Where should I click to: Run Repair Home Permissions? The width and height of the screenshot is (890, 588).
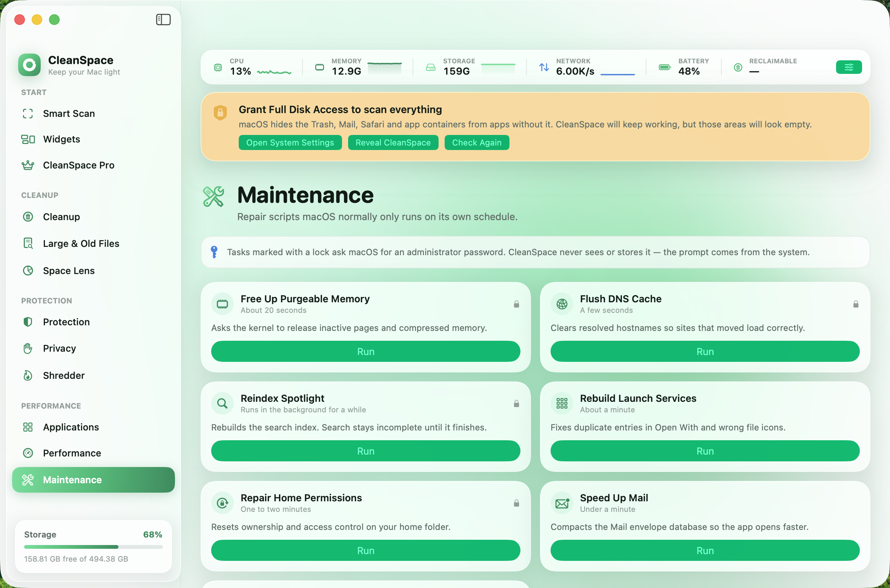click(366, 550)
